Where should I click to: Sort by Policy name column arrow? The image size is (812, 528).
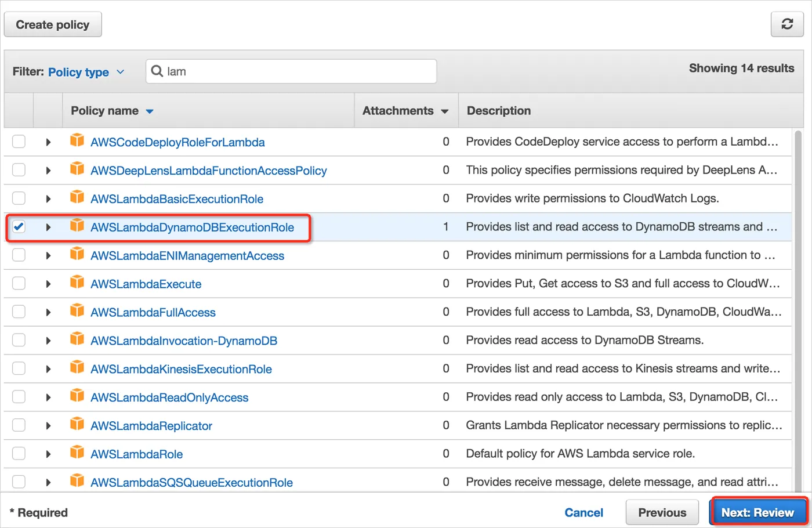click(x=150, y=111)
